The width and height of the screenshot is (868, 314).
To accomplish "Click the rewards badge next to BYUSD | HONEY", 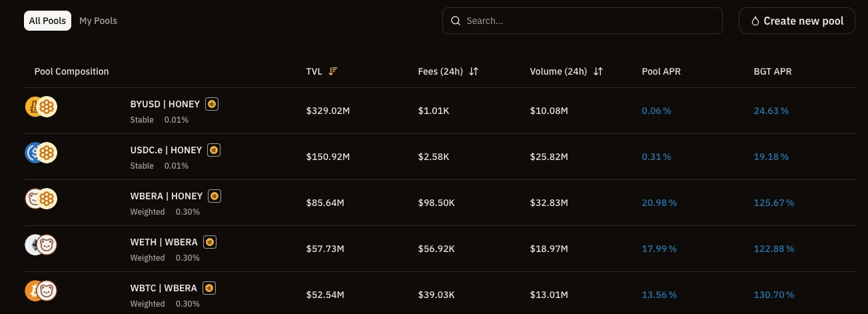I will tap(212, 104).
